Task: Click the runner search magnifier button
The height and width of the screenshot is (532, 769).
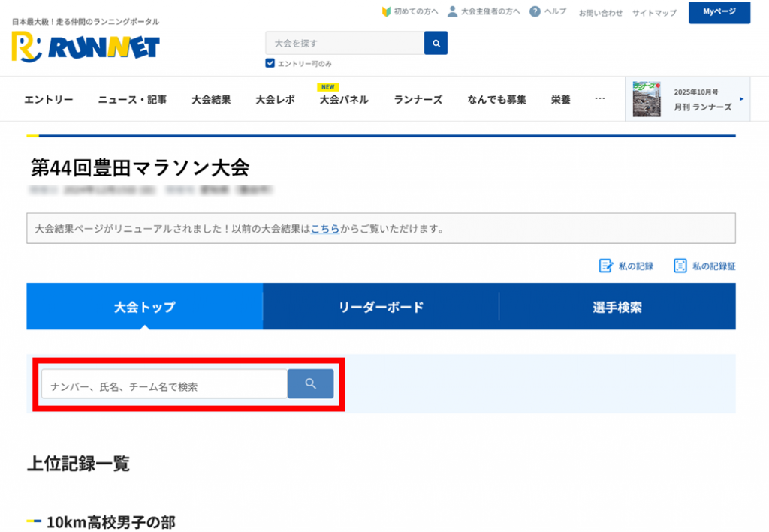Action: (310, 384)
